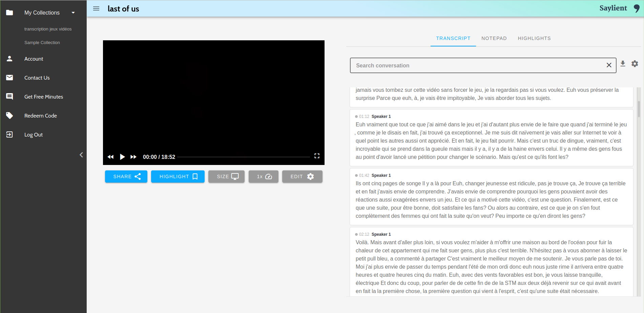Image resolution: width=644 pixels, height=313 pixels.
Task: Open transcript settings gear
Action: pos(635,63)
